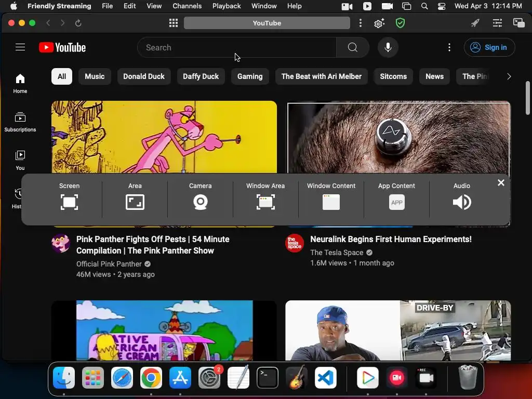Open YouTube settings three-dot menu
The height and width of the screenshot is (399, 532).
(449, 47)
